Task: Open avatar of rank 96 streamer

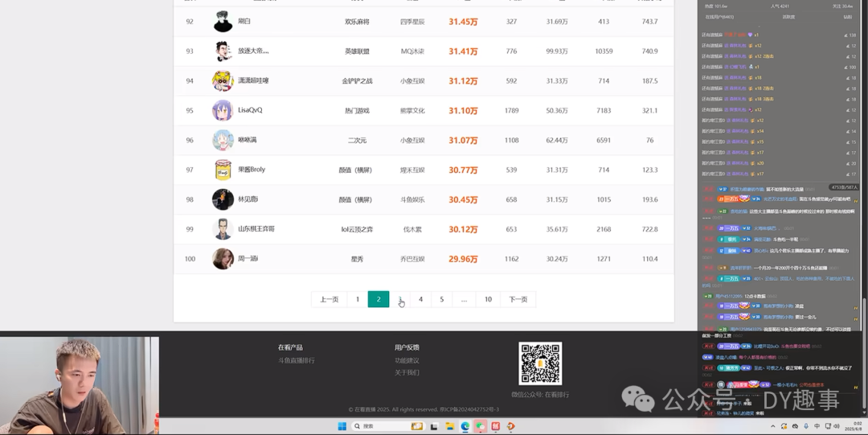Action: coord(223,140)
